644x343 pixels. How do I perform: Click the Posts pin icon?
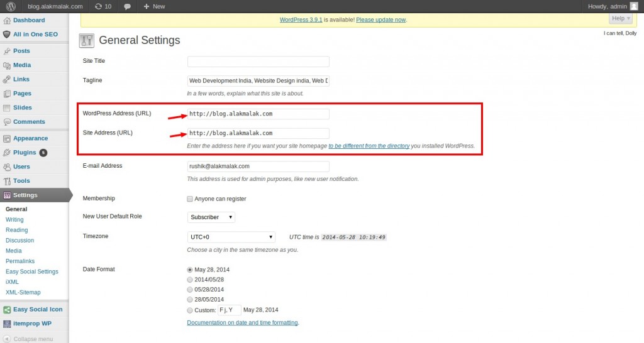tap(7, 51)
